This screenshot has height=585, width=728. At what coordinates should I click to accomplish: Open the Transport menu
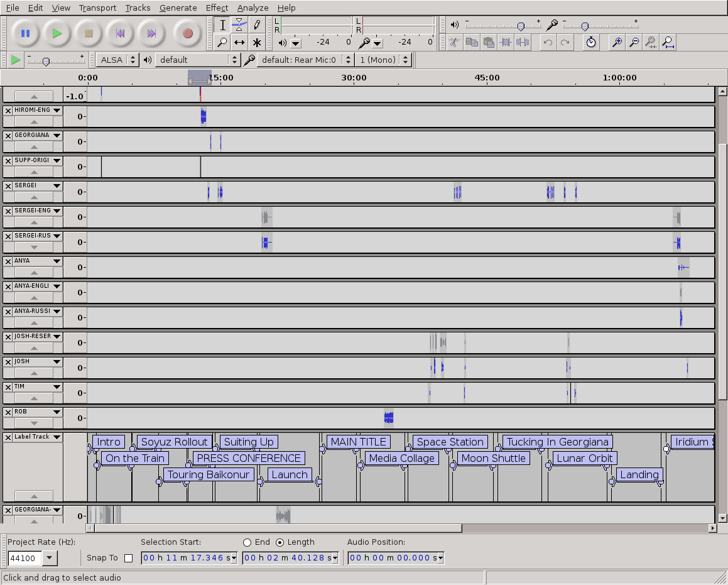click(x=97, y=8)
